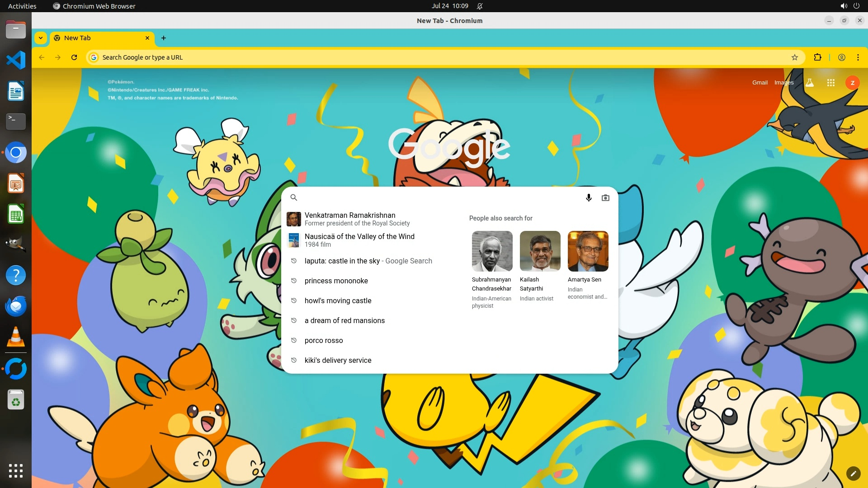
Task: Open the Extensions puzzle icon
Action: [x=817, y=57]
